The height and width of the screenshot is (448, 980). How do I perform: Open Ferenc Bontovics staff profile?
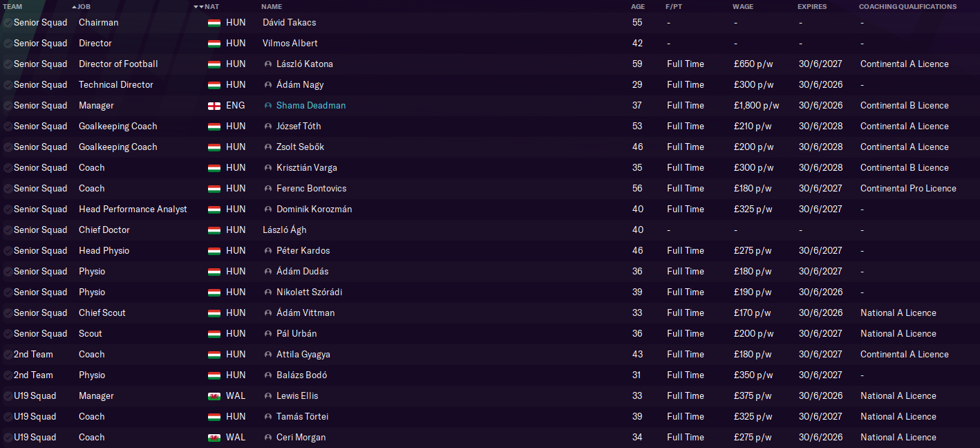[x=311, y=189]
